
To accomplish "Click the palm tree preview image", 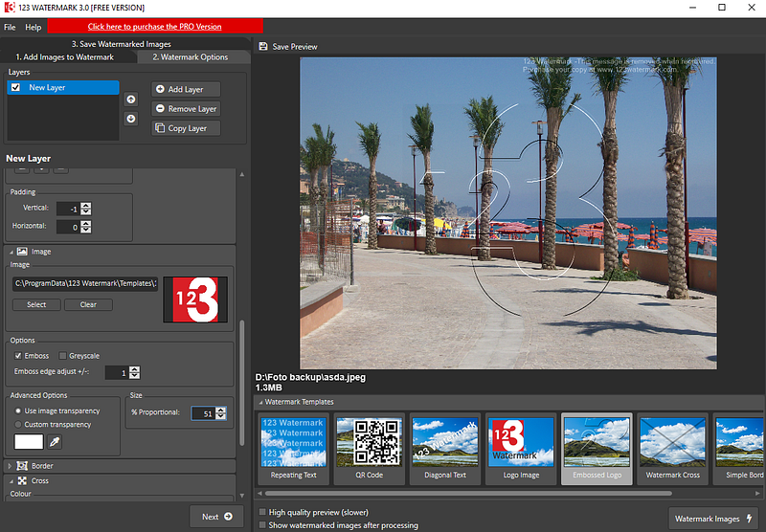I will tap(508, 213).
